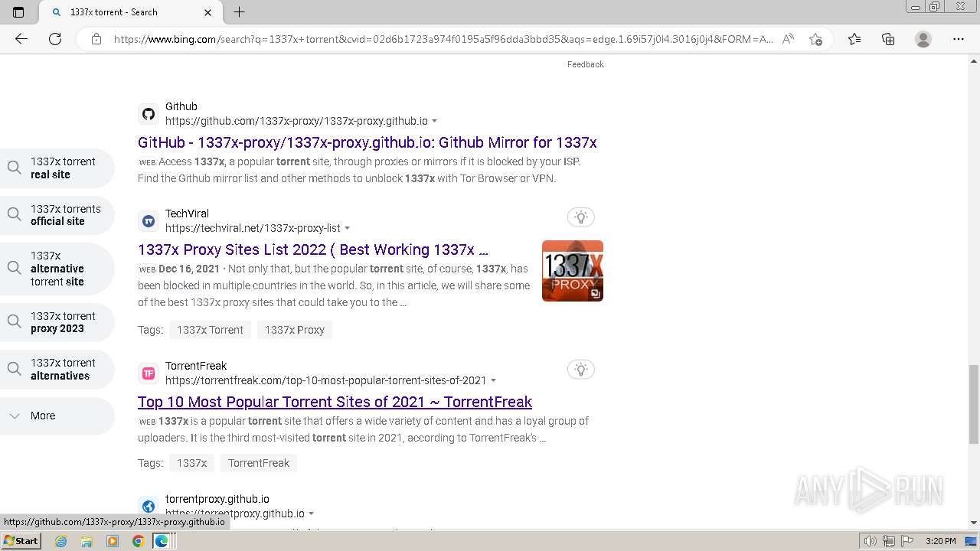The image size is (980, 551).
Task: Click the TechViral favicon icon
Action: pos(149,221)
